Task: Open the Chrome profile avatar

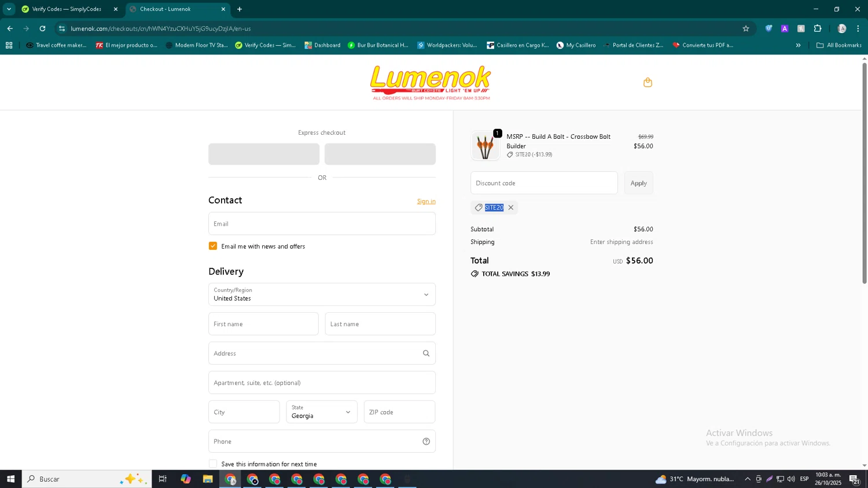Action: (x=842, y=28)
